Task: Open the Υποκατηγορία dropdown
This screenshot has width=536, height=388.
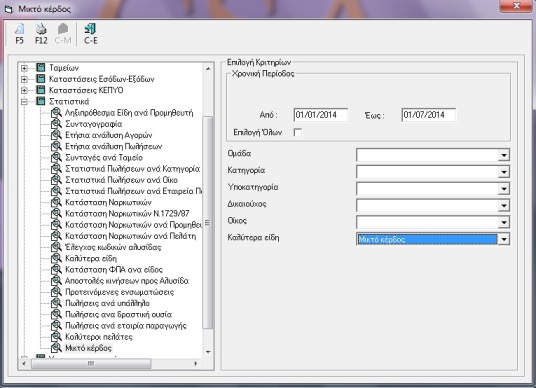Action: 504,188
